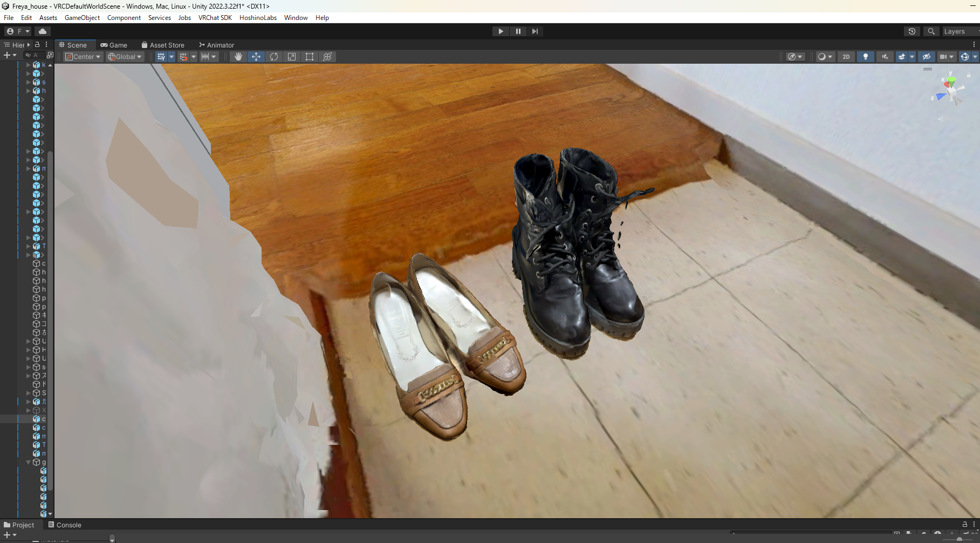980x543 pixels.
Task: Select the combined Transform tool
Action: pos(327,57)
